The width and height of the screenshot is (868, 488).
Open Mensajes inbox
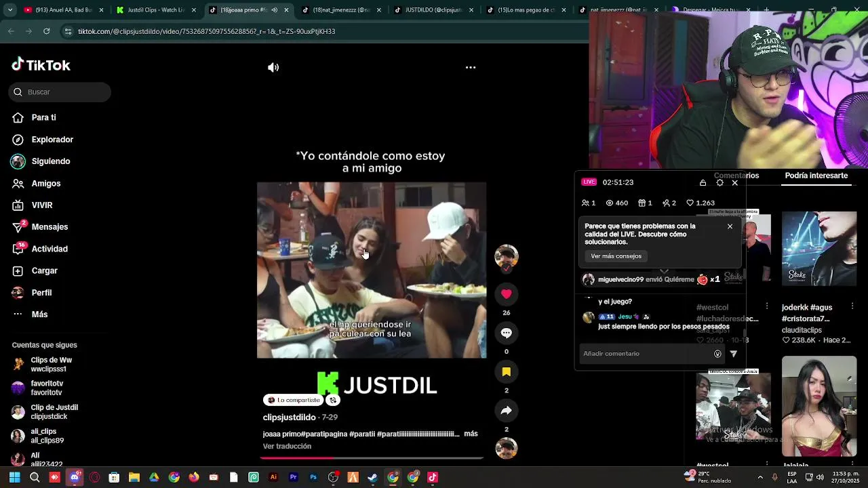click(x=49, y=226)
